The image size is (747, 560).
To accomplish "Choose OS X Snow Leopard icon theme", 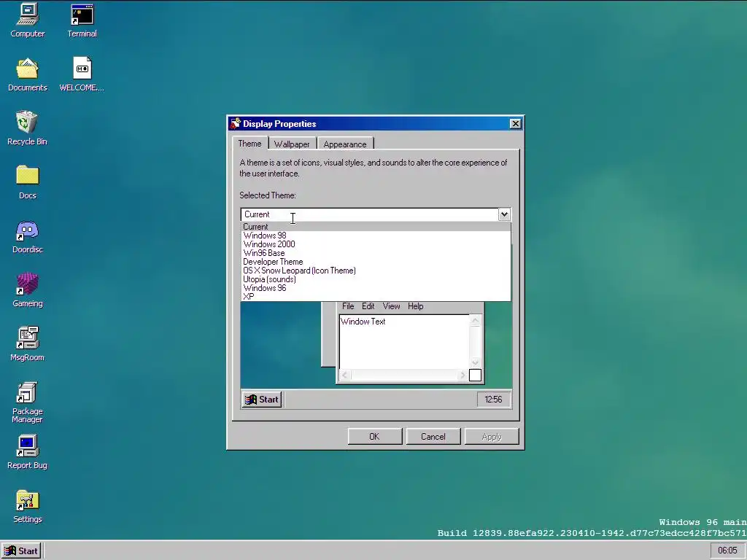I will [376, 271].
